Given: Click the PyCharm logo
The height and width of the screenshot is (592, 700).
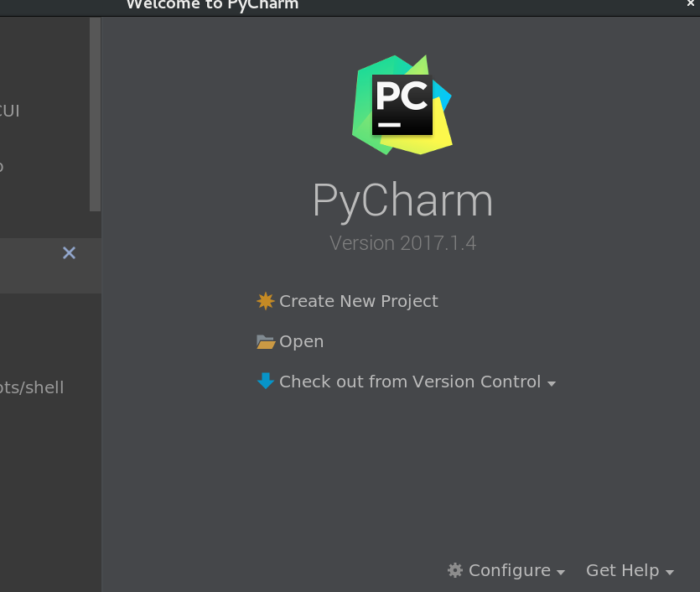Looking at the screenshot, I should pos(402,104).
